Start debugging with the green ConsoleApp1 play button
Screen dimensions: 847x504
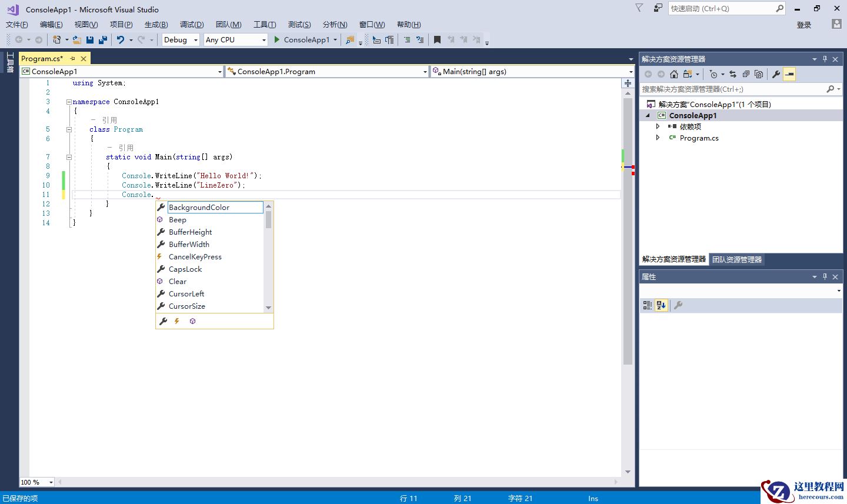point(277,40)
